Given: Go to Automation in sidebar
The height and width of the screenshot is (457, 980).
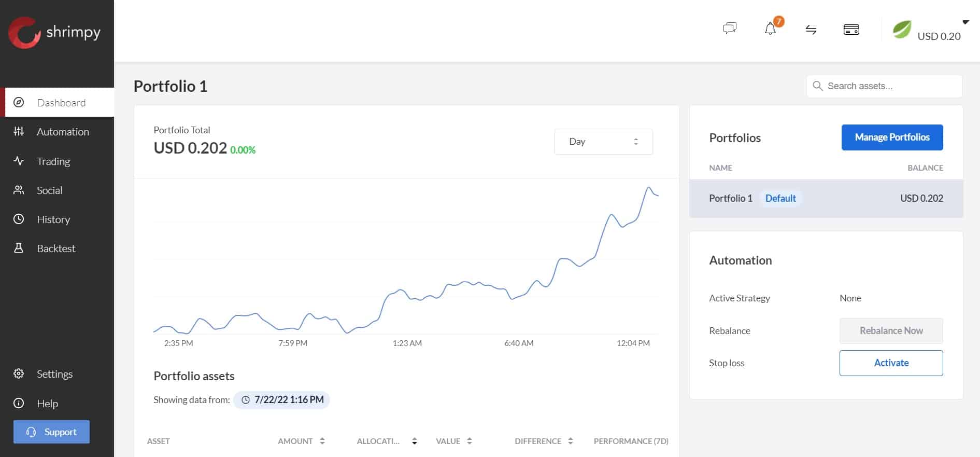Looking at the screenshot, I should [x=57, y=132].
